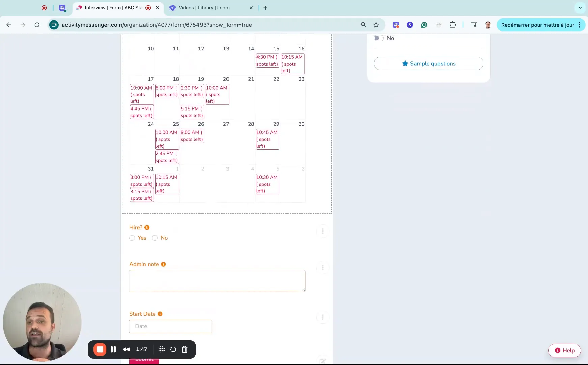Open the blue S extension

410,25
